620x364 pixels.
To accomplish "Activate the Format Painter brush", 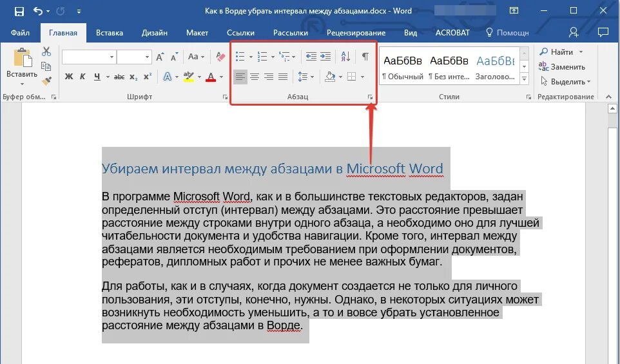I will click(x=46, y=81).
